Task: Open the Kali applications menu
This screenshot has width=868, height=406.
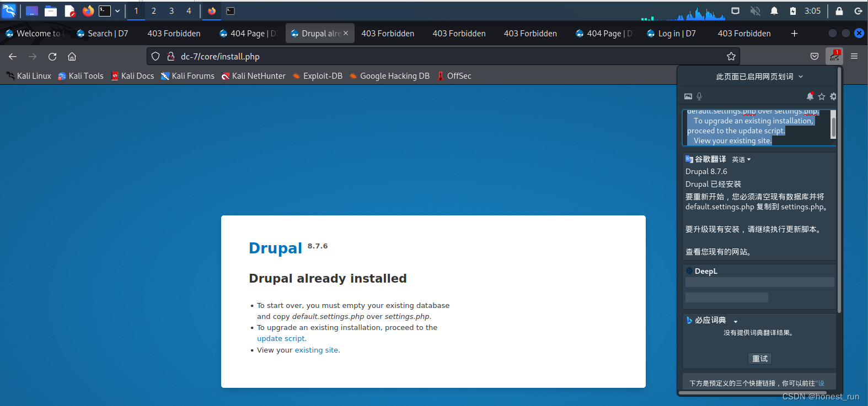Action: click(x=9, y=10)
